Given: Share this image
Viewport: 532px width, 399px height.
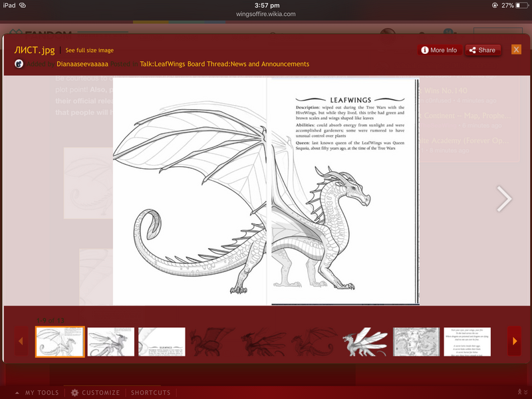Looking at the screenshot, I should (483, 50).
